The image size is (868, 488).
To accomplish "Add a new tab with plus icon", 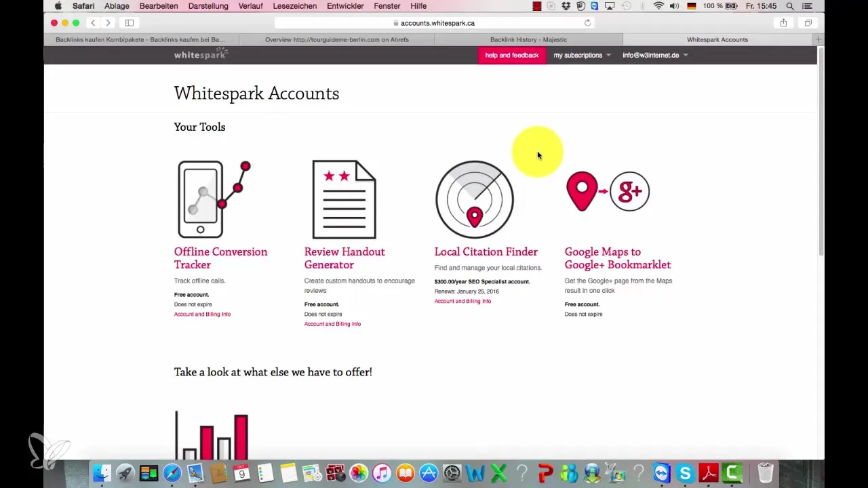I will tap(818, 39).
